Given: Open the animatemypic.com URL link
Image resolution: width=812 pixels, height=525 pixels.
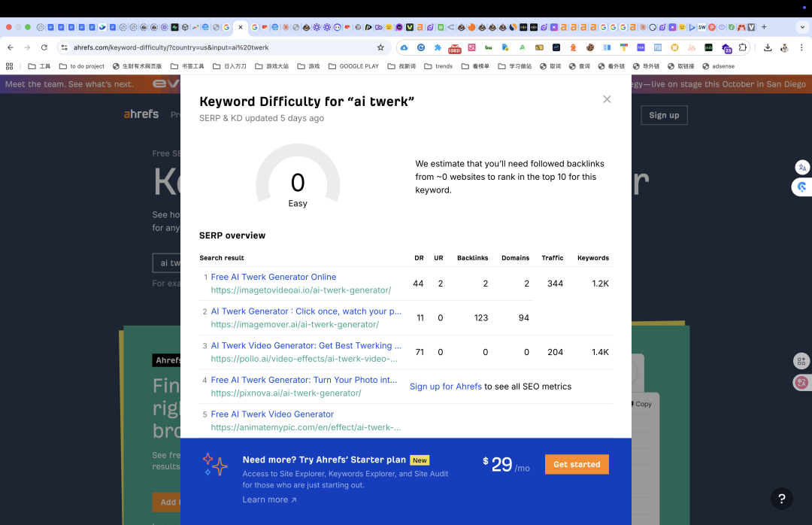Looking at the screenshot, I should coord(305,427).
